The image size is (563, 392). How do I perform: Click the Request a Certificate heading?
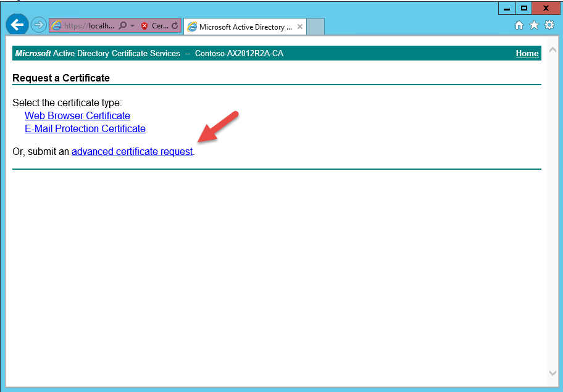[61, 78]
